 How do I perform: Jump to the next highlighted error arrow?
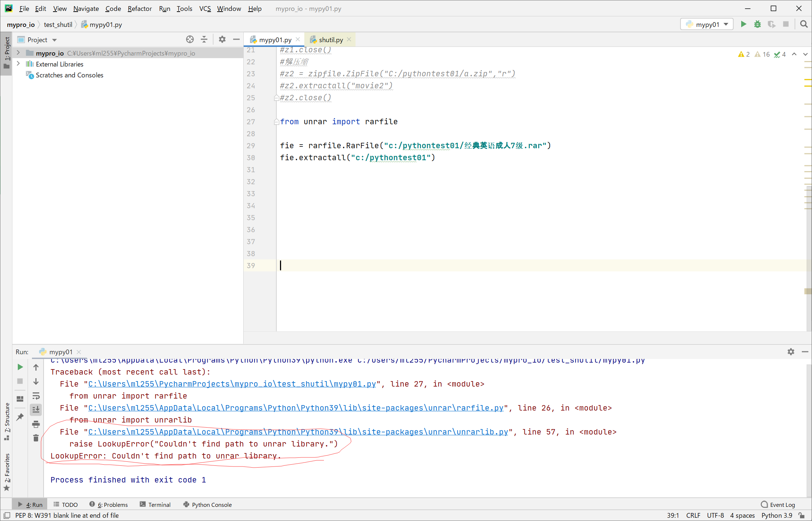[x=805, y=54]
